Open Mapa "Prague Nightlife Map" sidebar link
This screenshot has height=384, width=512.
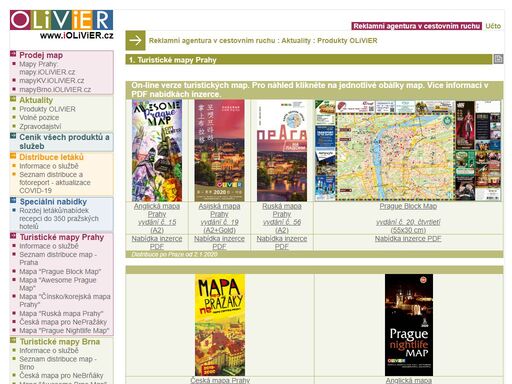(64, 331)
